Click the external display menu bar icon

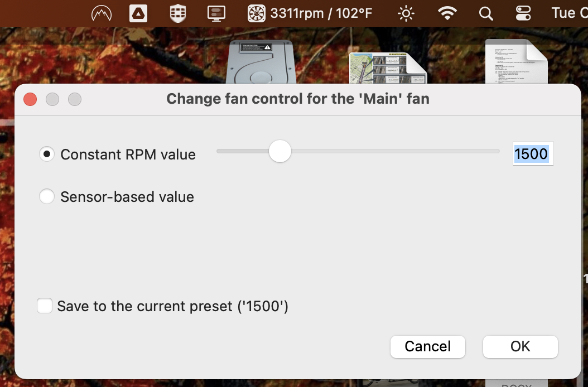tap(216, 13)
